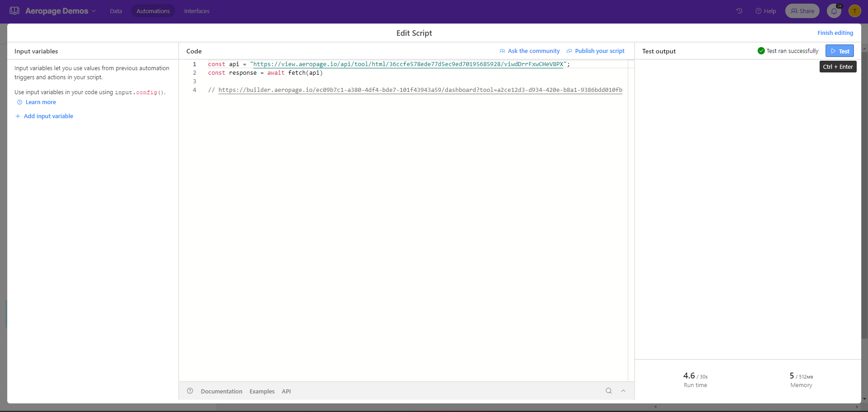Run the script with the Test button

coord(840,51)
